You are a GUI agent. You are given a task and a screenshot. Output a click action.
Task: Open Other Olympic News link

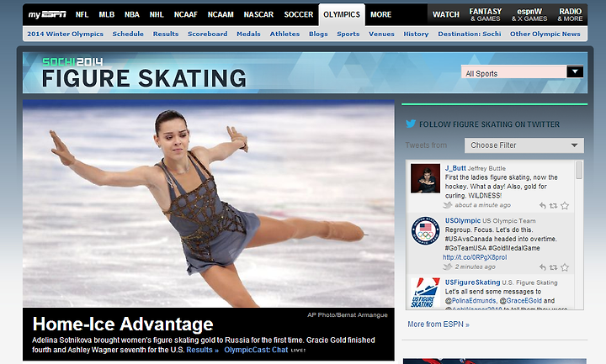(x=545, y=34)
